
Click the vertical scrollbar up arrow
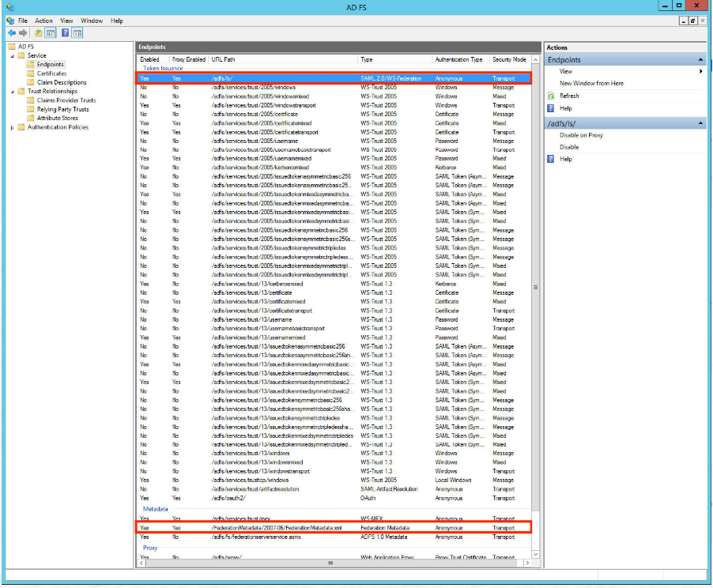tap(536, 59)
